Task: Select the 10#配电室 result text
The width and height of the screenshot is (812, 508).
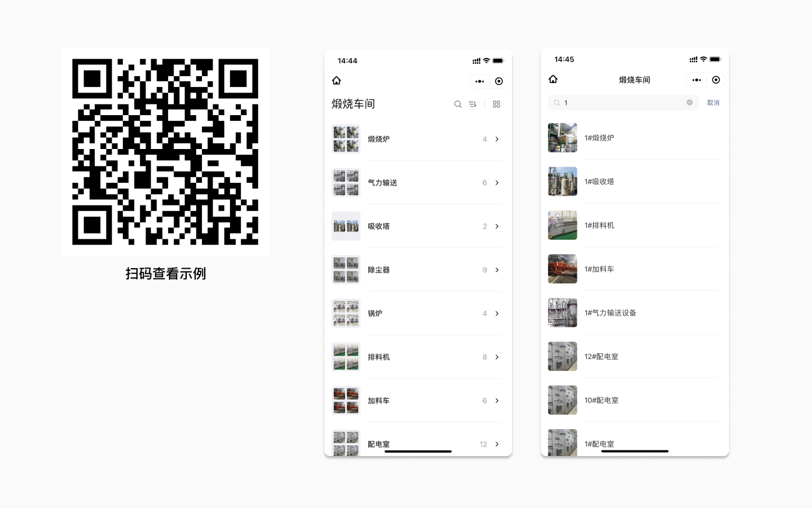Action: point(602,400)
